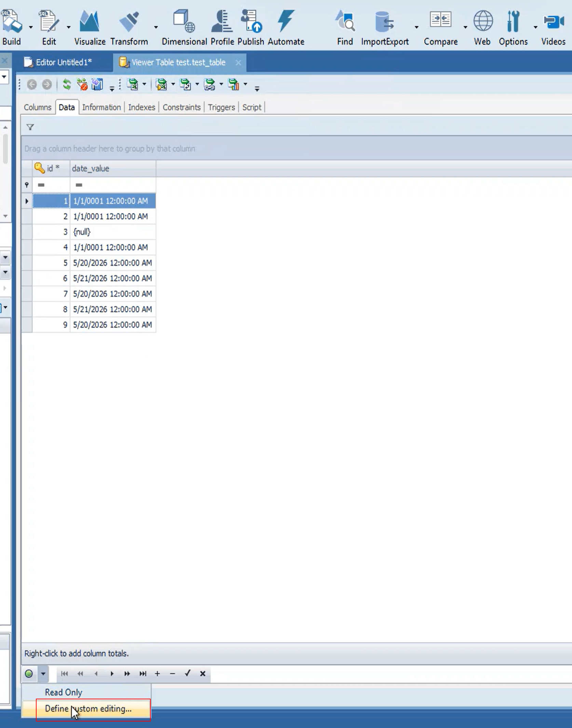This screenshot has height=728, width=572.
Task: Launch the Profile tool
Action: (x=222, y=27)
